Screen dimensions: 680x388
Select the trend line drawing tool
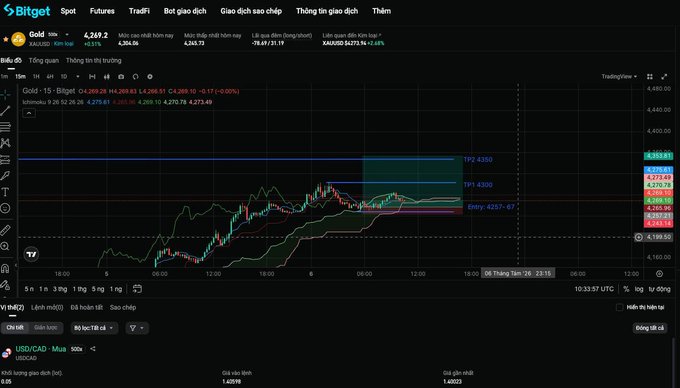pyautogui.click(x=5, y=111)
